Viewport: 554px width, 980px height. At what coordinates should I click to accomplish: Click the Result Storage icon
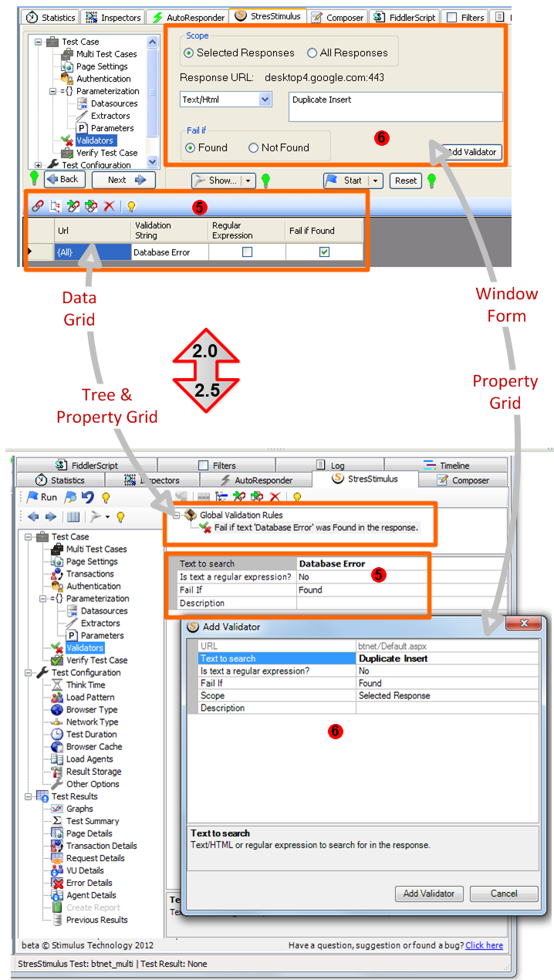pos(57,771)
